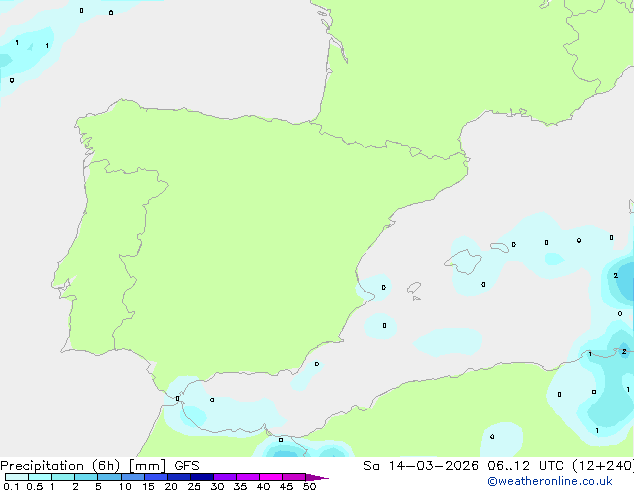Click the legend value '30'

pos(217,486)
